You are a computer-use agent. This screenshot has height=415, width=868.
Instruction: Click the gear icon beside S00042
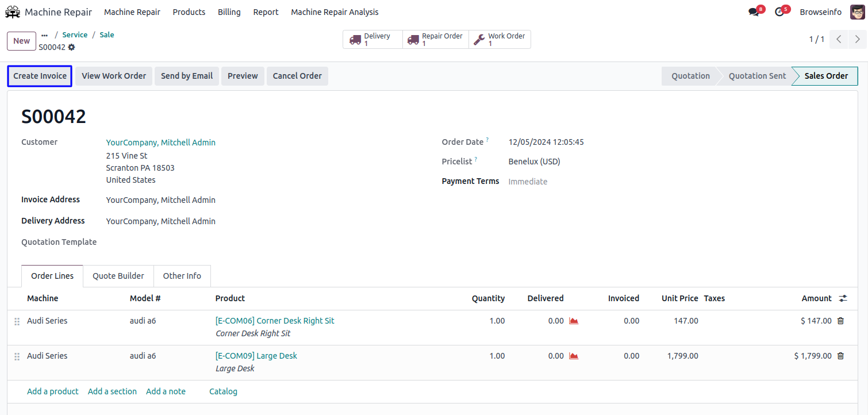71,47
